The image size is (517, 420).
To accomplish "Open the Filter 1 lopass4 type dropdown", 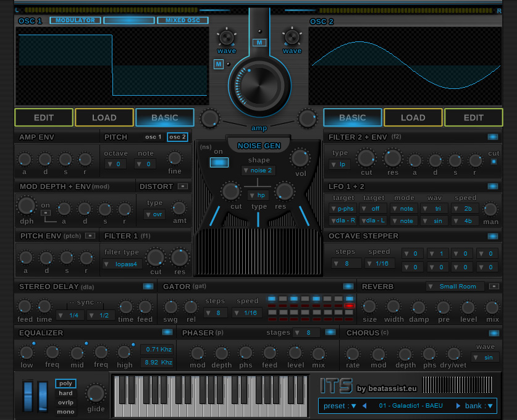I will point(122,264).
